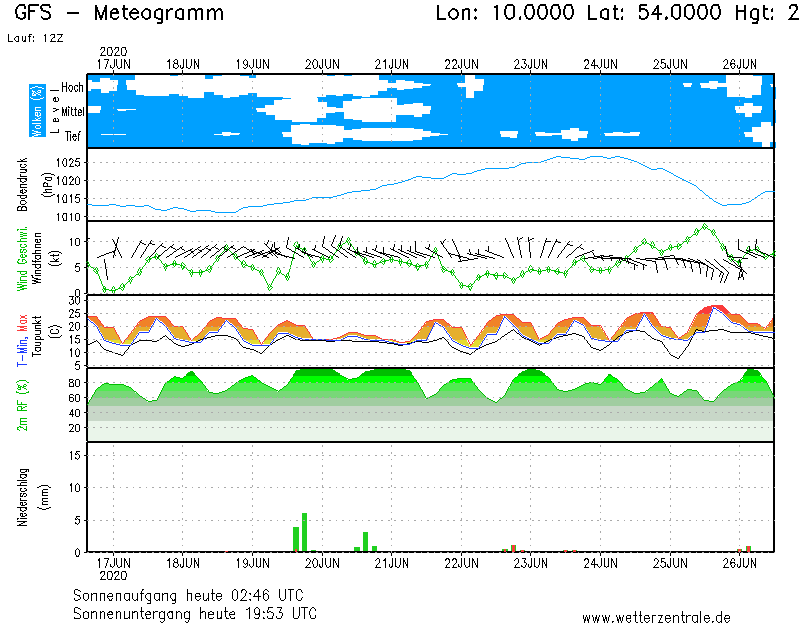Select the "Lat: 54.0000" latitude text

[654, 13]
